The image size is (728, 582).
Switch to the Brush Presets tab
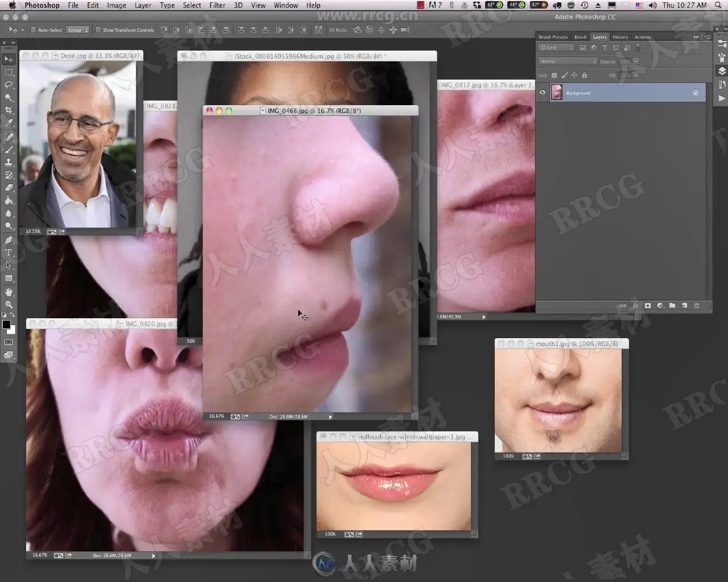coord(553,37)
